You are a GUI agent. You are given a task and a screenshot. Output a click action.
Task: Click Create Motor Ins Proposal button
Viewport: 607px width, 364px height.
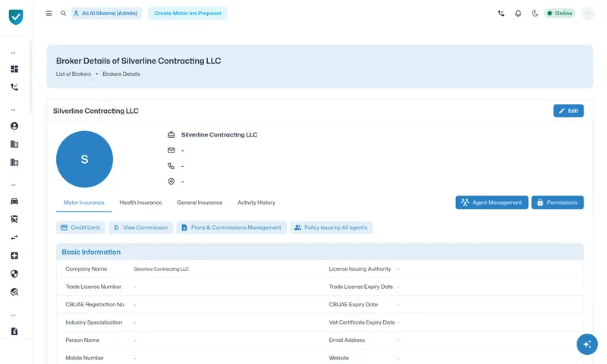tap(187, 13)
